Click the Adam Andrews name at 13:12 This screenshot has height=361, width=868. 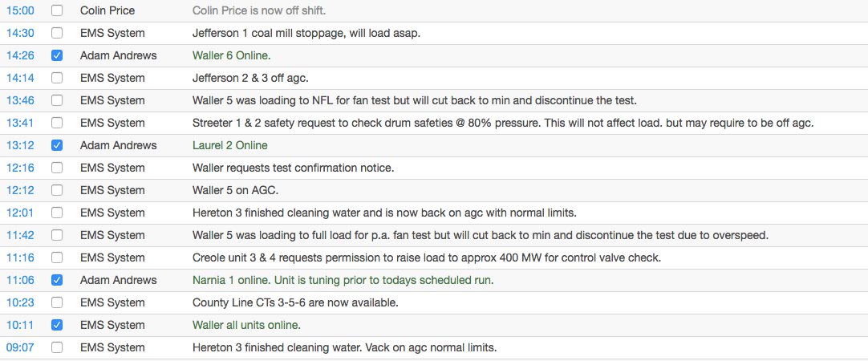pos(119,145)
